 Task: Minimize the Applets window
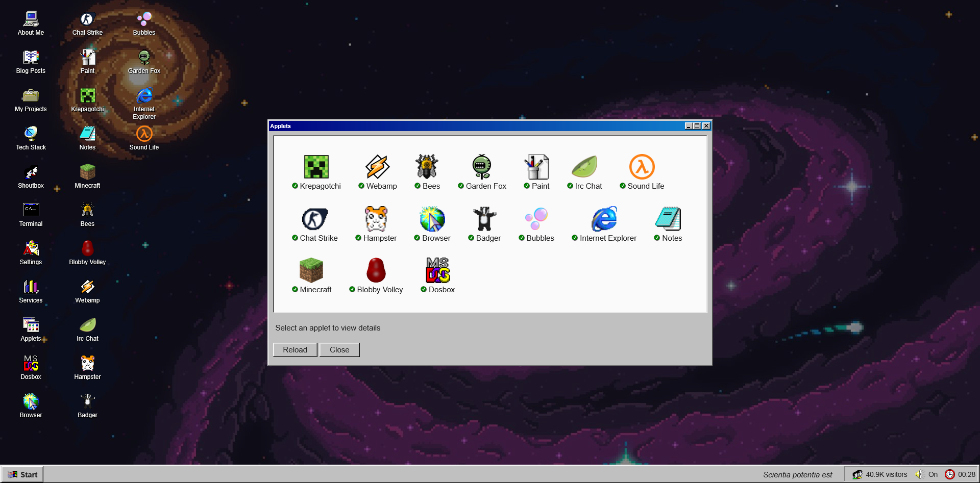pyautogui.click(x=689, y=126)
